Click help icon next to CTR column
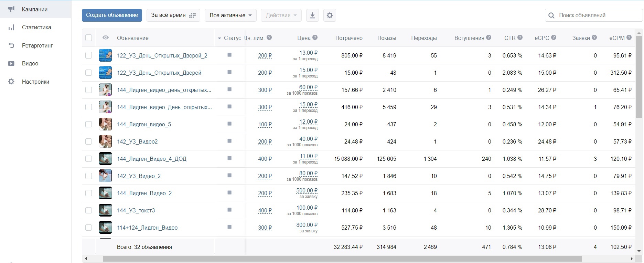 520,38
